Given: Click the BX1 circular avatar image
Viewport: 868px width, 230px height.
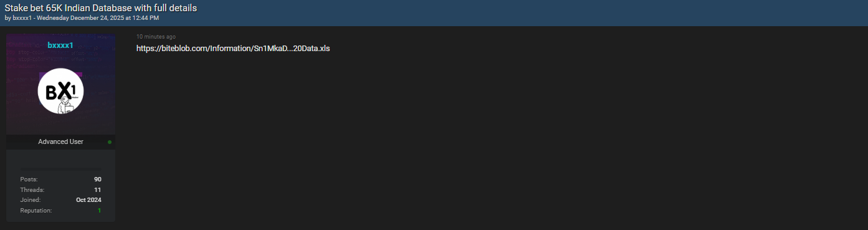Looking at the screenshot, I should [x=60, y=91].
